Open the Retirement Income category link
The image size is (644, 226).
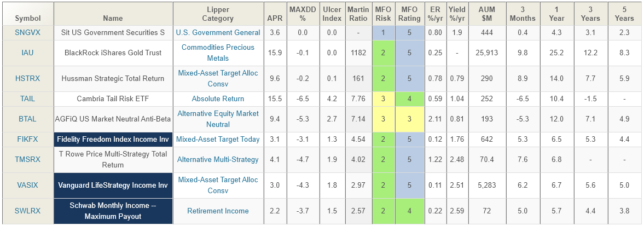(218, 211)
